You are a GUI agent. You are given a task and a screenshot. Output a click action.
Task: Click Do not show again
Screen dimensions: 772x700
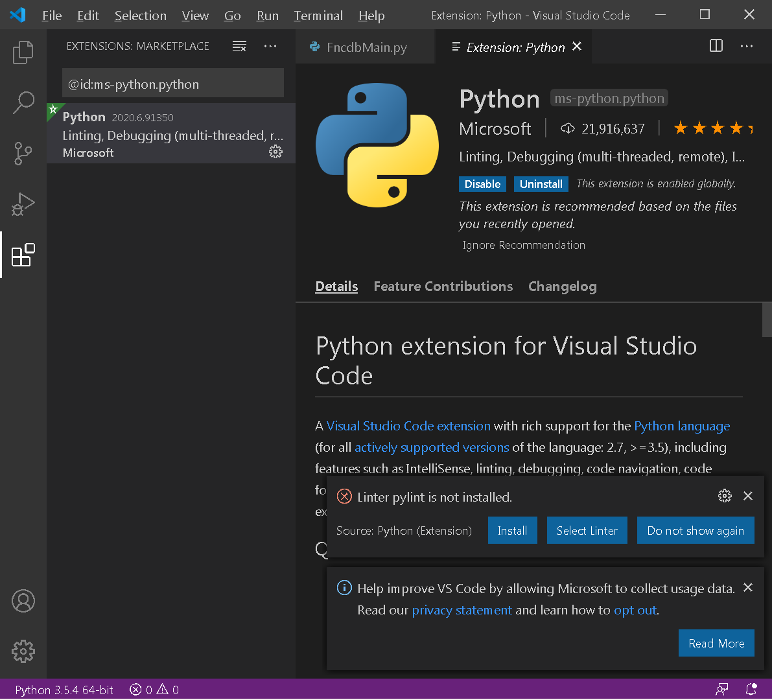696,531
